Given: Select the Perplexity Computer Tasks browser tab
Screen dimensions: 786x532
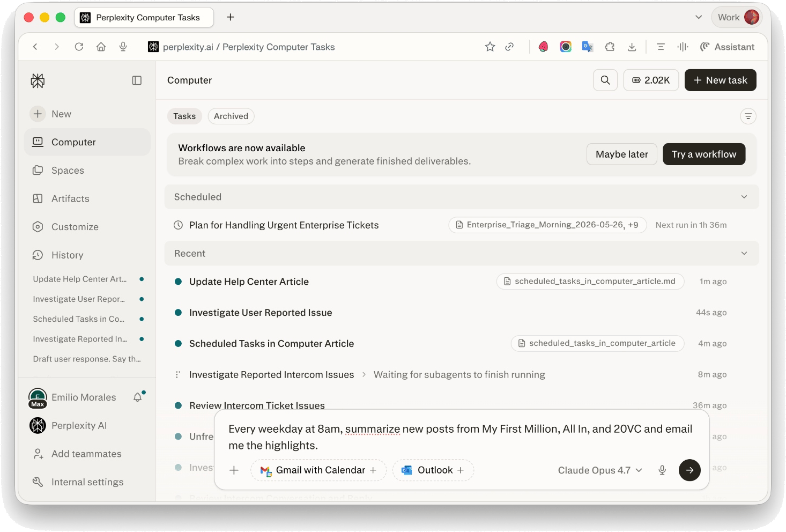Looking at the screenshot, I should 144,17.
